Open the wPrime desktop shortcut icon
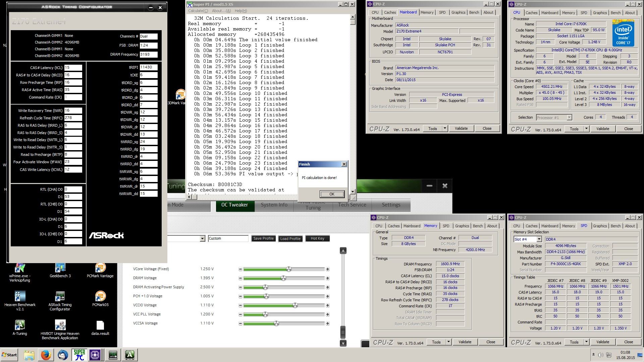 pyautogui.click(x=20, y=268)
